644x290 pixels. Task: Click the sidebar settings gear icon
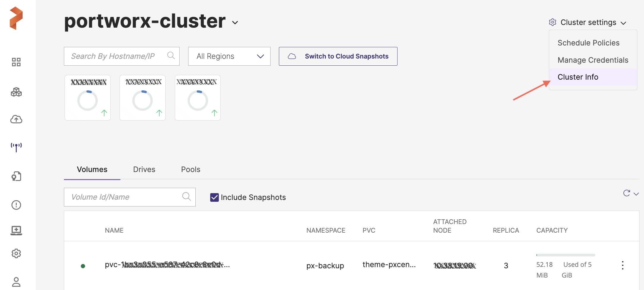coord(16,253)
